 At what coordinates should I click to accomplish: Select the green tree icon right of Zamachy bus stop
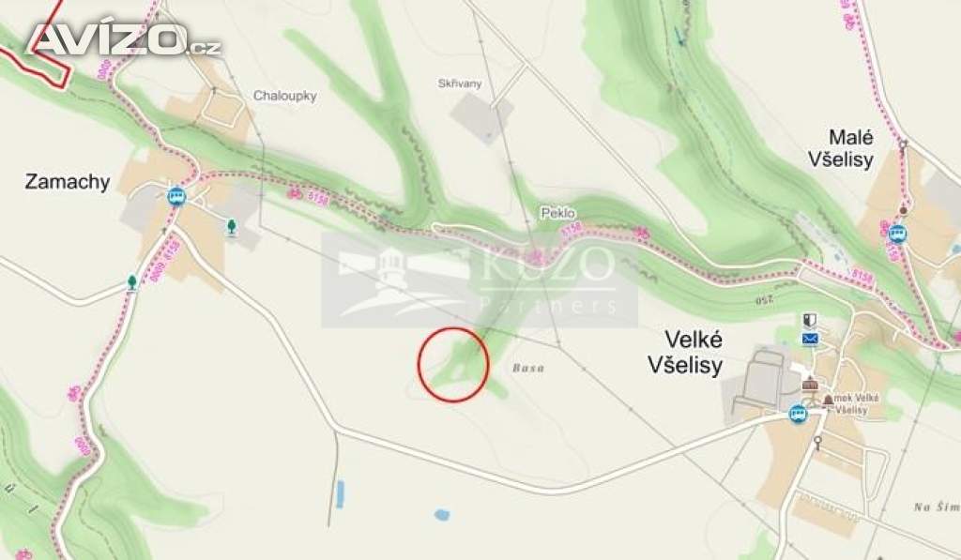[232, 227]
